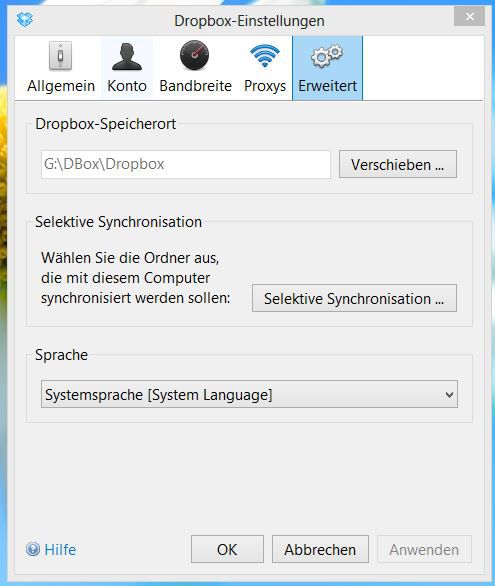The image size is (495, 586).
Task: Open the Allgemein tab with switch icon
Action: point(61,68)
